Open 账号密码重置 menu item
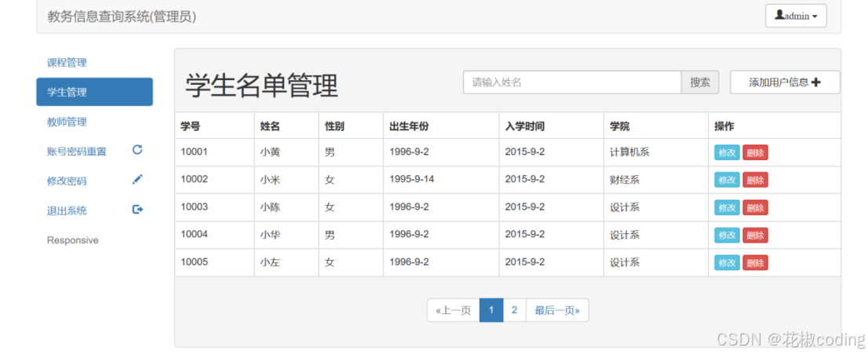This screenshot has width=868, height=355. (76, 152)
